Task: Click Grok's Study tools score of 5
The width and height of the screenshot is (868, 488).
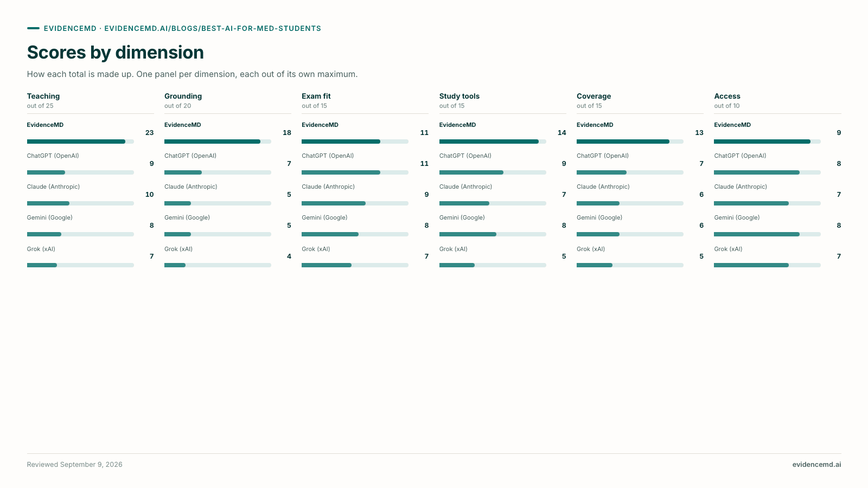Action: [564, 256]
